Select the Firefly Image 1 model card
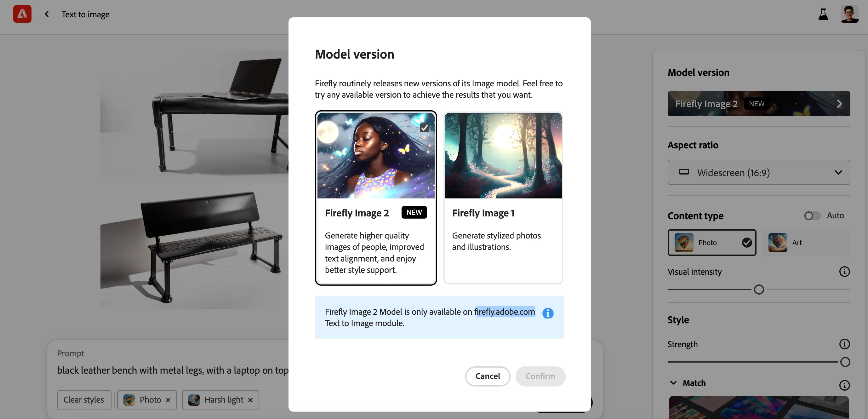 (503, 198)
